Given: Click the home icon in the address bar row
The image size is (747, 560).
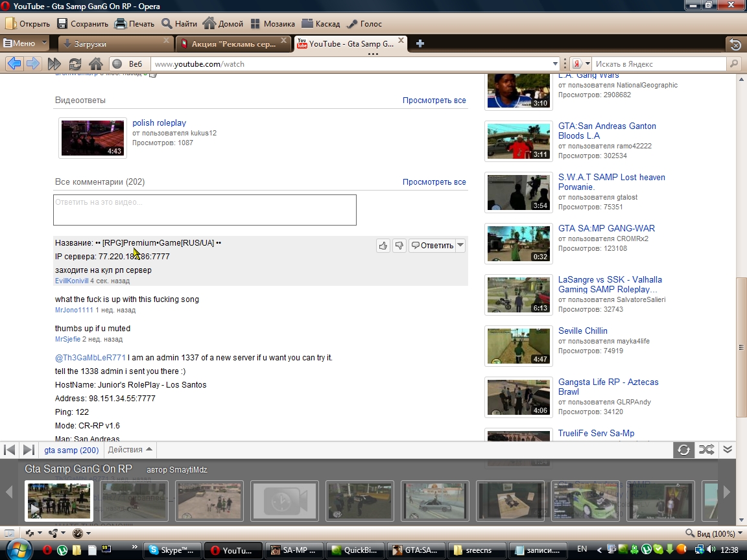Looking at the screenshot, I should pos(96,64).
